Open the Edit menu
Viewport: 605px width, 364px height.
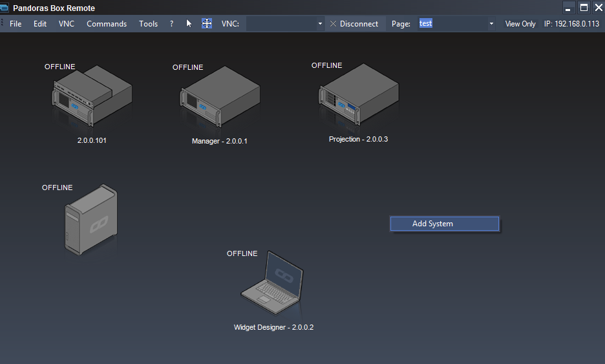point(40,24)
